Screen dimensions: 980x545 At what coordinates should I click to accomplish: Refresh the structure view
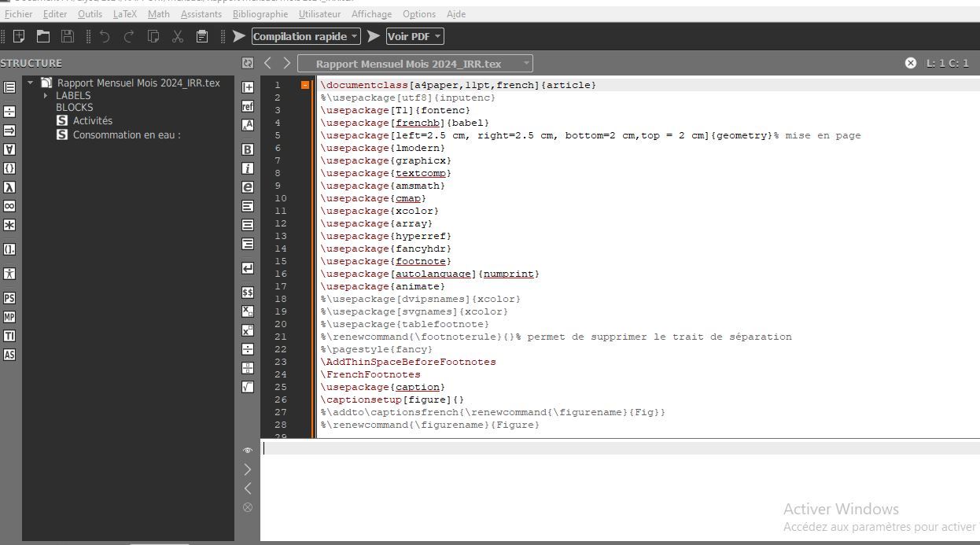pyautogui.click(x=248, y=63)
